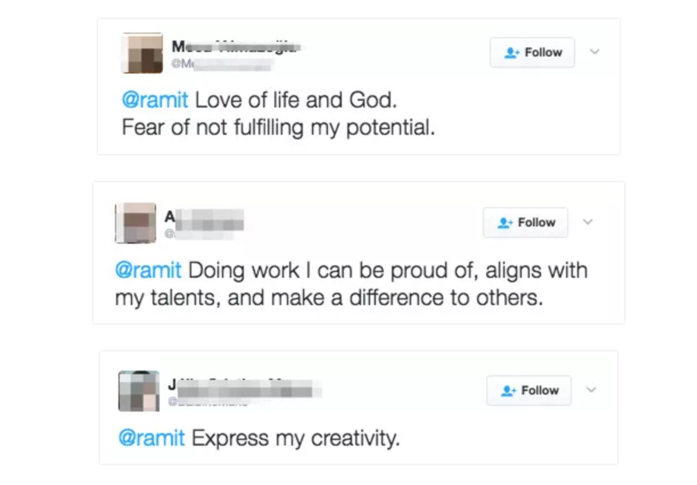The image size is (697, 485).
Task: Click the @ramit mention in the 'Doing work' tweet
Action: (x=149, y=270)
